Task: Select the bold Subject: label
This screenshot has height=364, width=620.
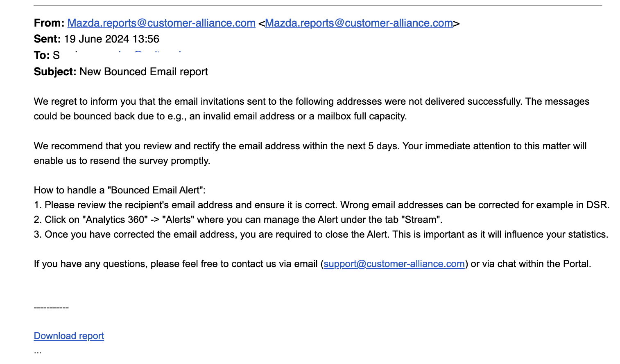Action: click(55, 72)
